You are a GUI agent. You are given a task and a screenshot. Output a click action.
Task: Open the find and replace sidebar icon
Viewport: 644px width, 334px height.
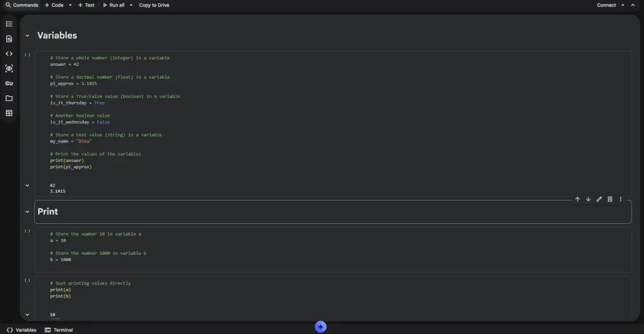click(x=9, y=39)
